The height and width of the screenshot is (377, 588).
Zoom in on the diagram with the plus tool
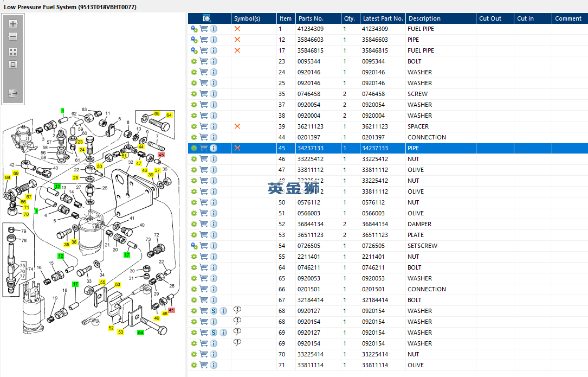pos(13,24)
